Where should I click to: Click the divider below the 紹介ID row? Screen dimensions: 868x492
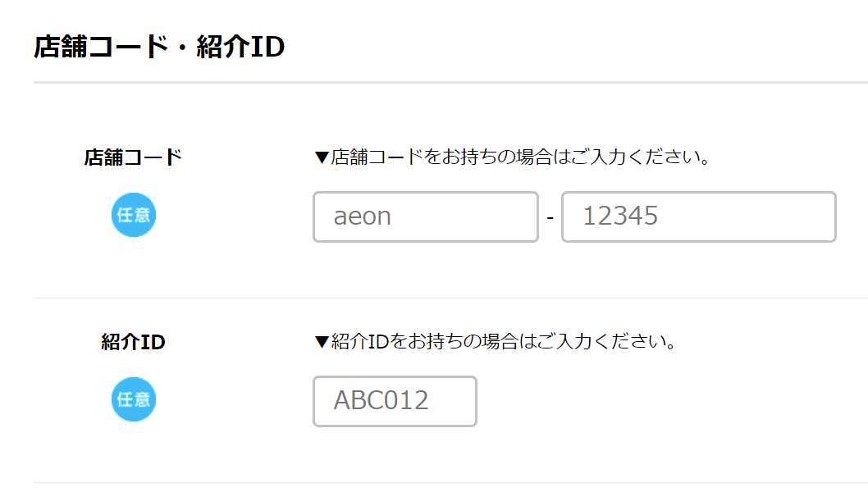click(450, 482)
